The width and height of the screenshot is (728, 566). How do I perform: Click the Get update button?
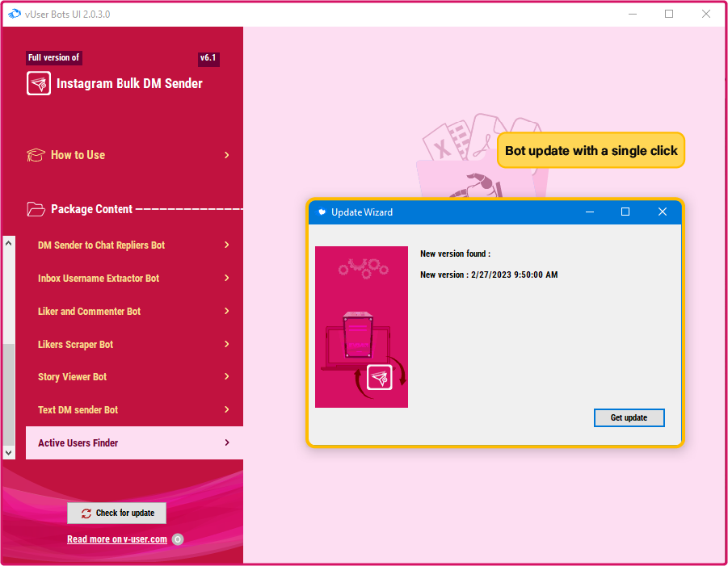(x=629, y=417)
